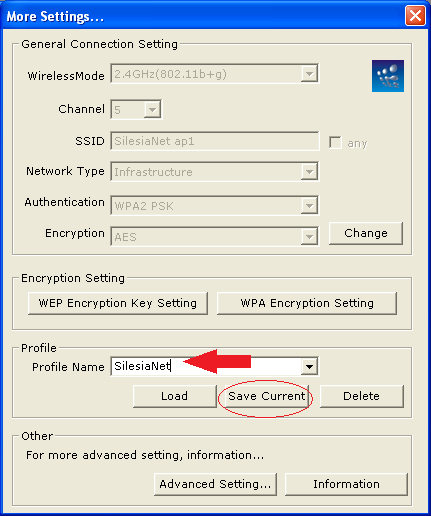
Task: Delete the selected profile
Action: pyautogui.click(x=362, y=396)
